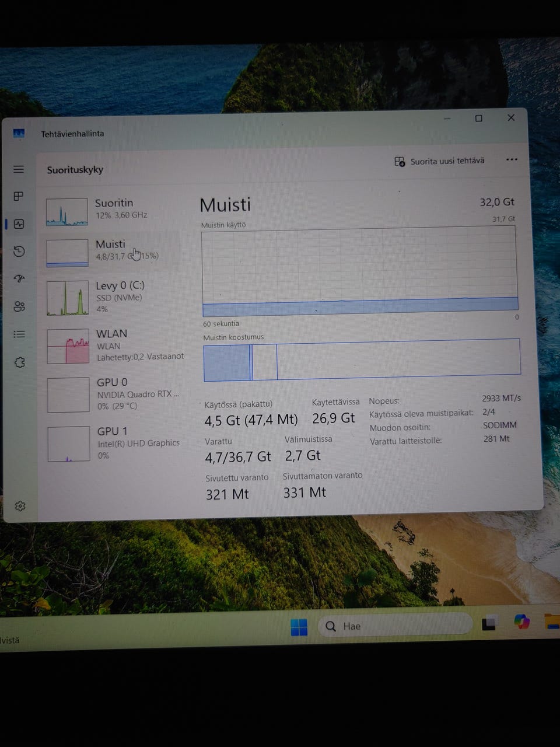This screenshot has height=747, width=560.
Task: Click the 4,5 Gt (47,4 Mt) in-use value
Action: pos(251,420)
